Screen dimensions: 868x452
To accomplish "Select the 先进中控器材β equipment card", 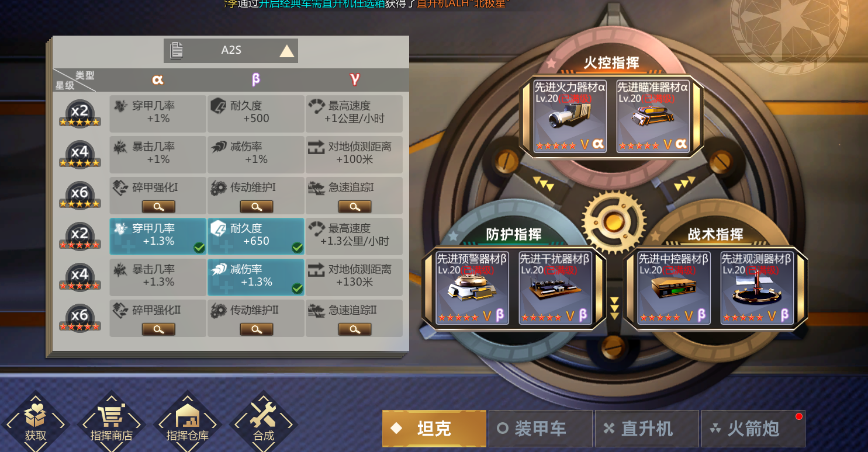I will [x=673, y=288].
